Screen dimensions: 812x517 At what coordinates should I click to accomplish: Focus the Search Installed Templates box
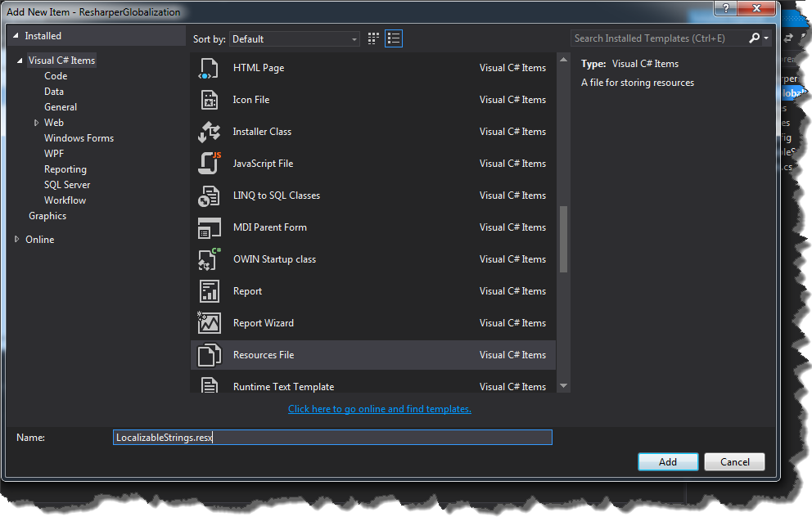660,38
